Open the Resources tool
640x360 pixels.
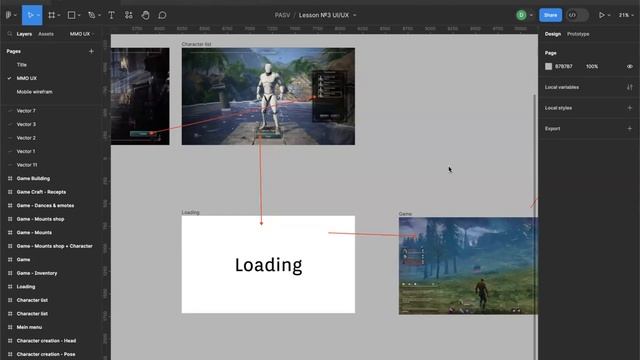click(x=129, y=15)
